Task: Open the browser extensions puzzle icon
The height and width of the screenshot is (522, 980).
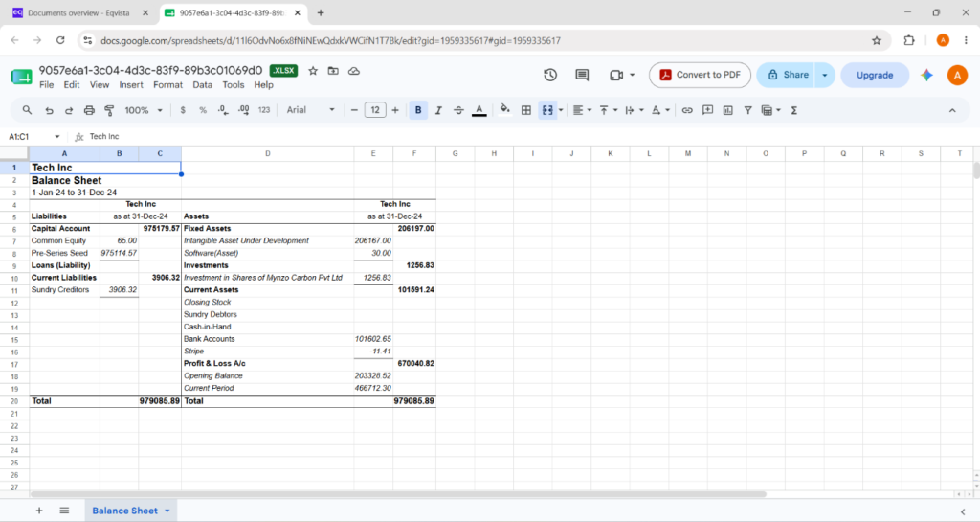Action: click(x=909, y=40)
